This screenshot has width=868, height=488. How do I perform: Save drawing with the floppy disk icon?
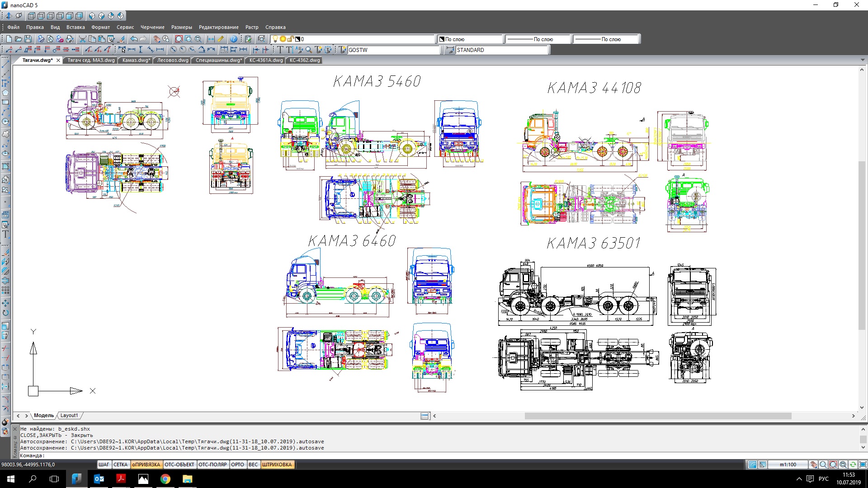tap(28, 39)
